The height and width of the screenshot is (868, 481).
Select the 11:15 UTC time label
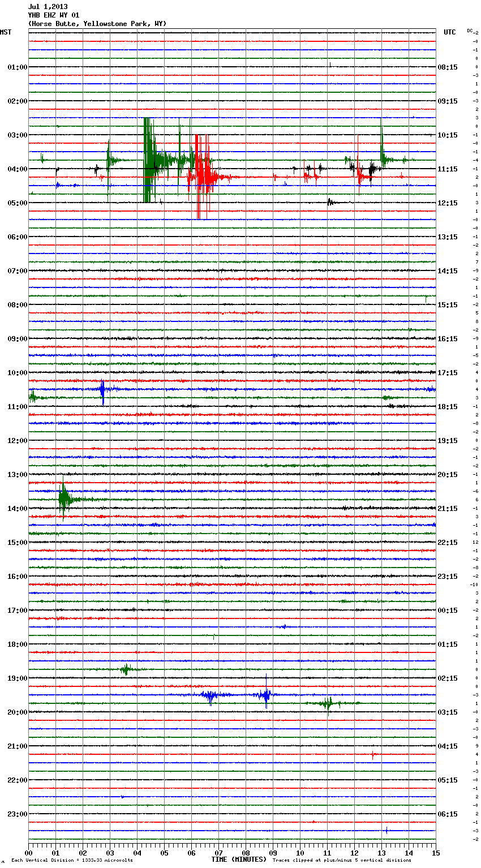(448, 169)
